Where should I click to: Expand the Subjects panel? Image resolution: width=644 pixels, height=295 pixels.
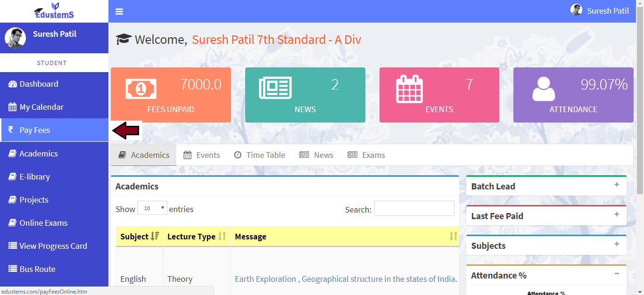616,244
